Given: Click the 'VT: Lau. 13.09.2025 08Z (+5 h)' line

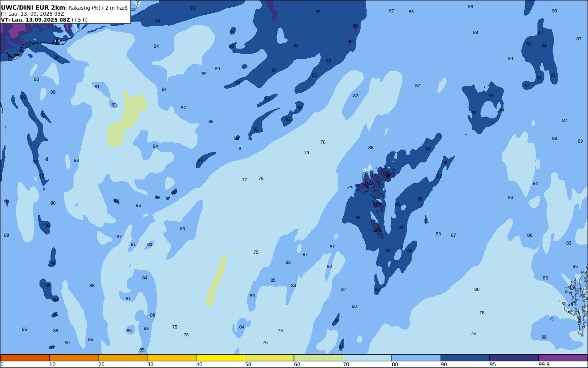Looking at the screenshot, I should (x=44, y=20).
